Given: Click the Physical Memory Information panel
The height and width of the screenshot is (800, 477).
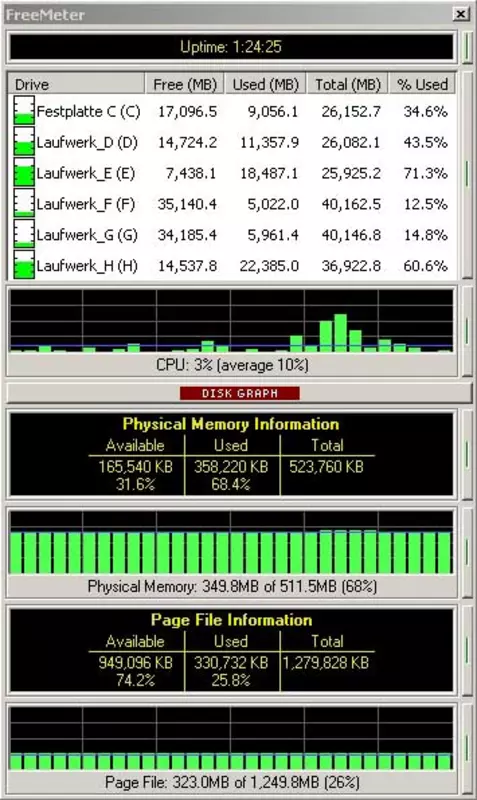Looking at the screenshot, I should [231, 454].
